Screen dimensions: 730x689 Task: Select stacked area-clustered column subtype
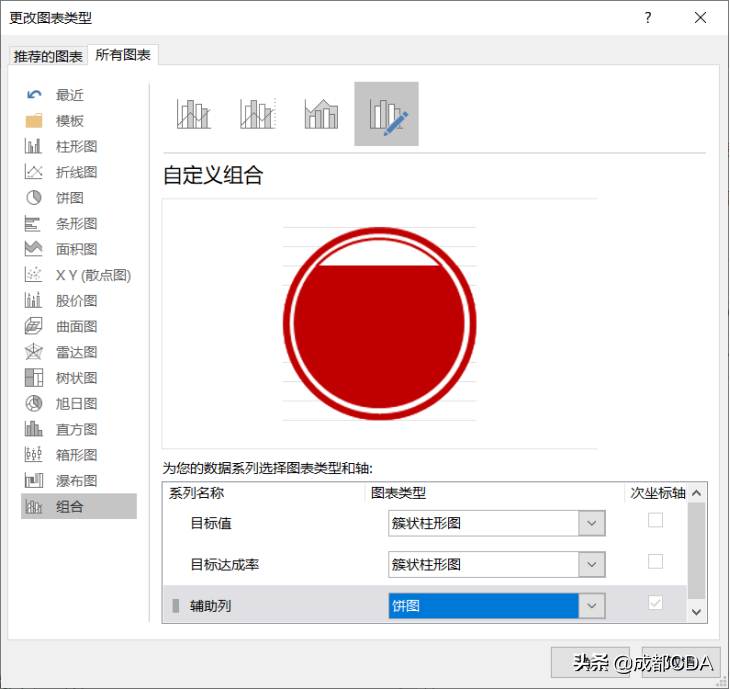tap(321, 114)
